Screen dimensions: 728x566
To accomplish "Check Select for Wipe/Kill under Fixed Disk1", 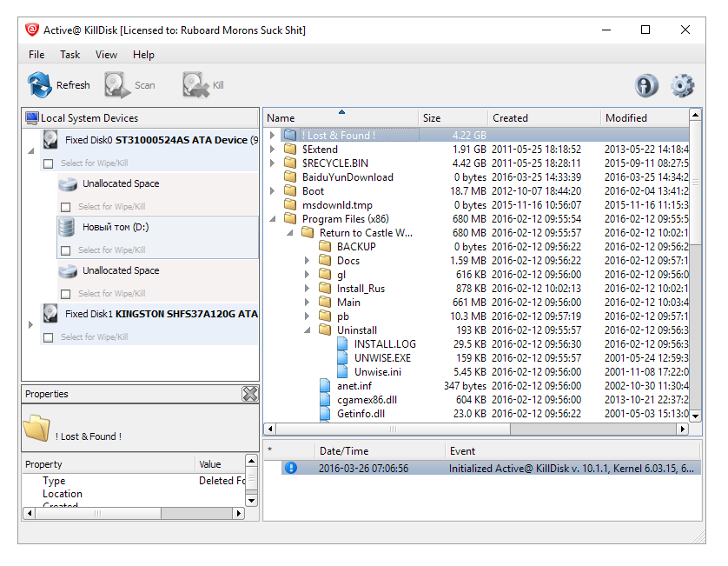I will pos(49,337).
